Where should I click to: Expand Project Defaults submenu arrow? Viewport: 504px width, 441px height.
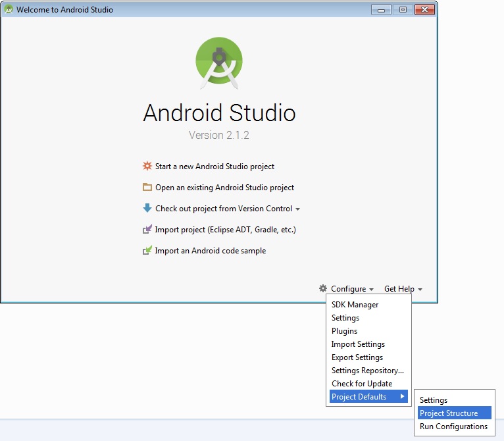(402, 396)
